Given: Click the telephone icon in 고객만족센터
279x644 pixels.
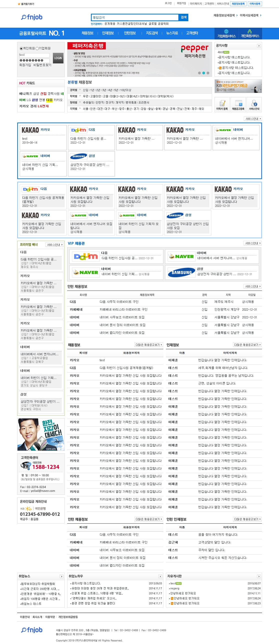Looking at the screenshot, I should (x=26, y=466).
